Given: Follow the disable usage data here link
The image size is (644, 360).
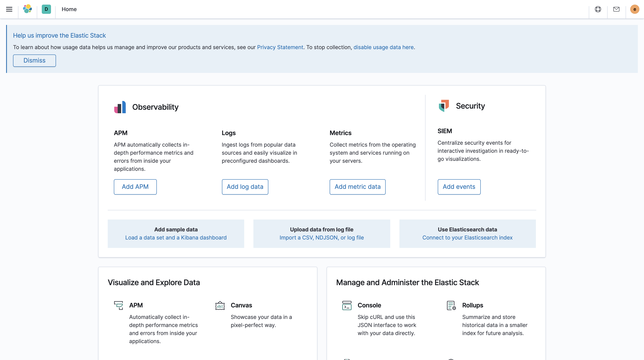Looking at the screenshot, I should [x=384, y=47].
